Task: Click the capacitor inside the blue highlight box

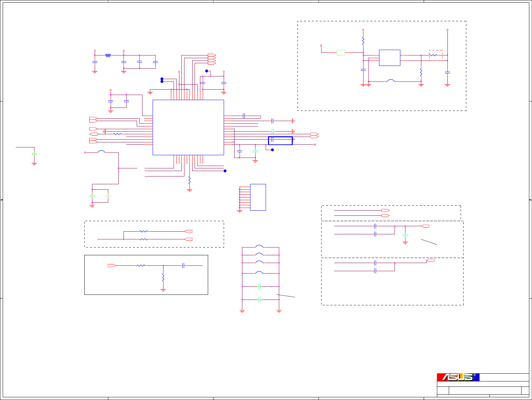Action: [272, 140]
